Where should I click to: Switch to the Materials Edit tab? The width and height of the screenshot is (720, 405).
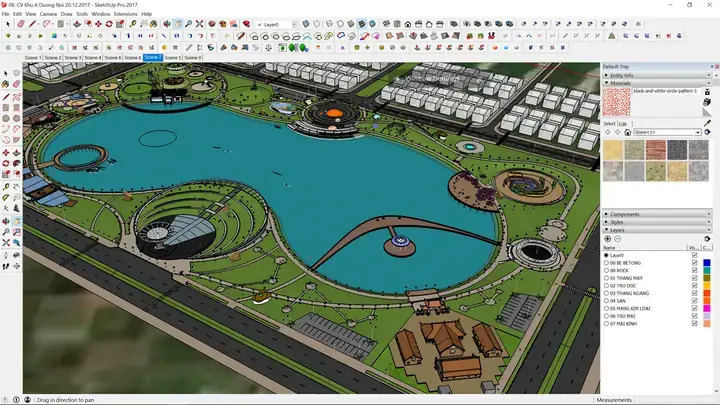[623, 124]
